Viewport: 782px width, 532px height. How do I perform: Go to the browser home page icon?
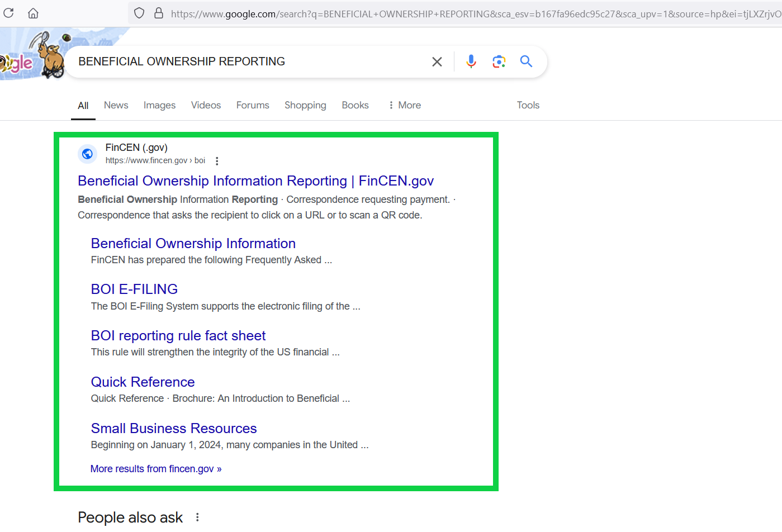pyautogui.click(x=33, y=13)
